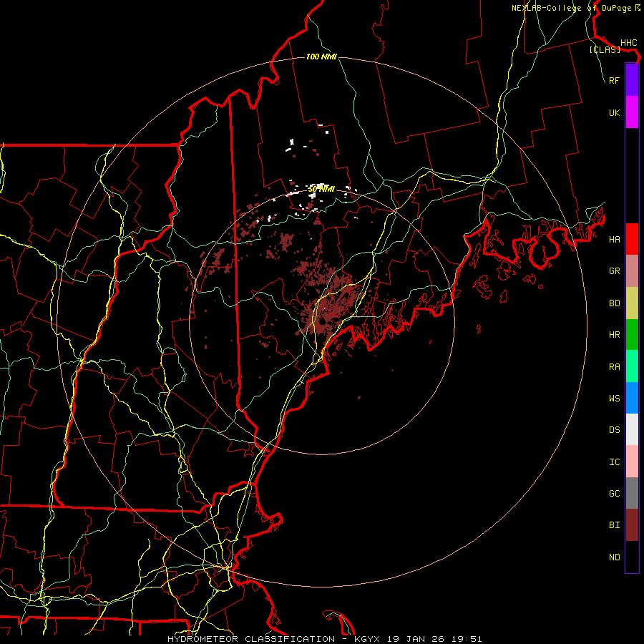Click the RF legend label

(614, 80)
